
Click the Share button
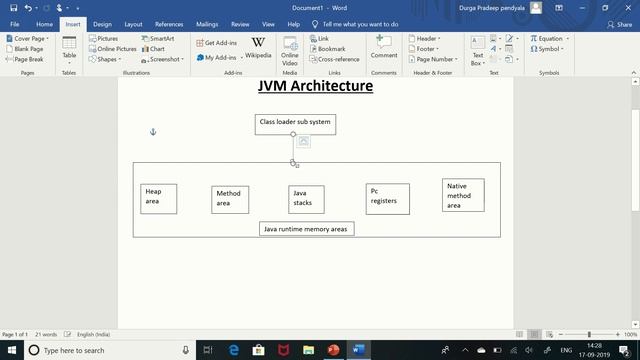click(620, 24)
